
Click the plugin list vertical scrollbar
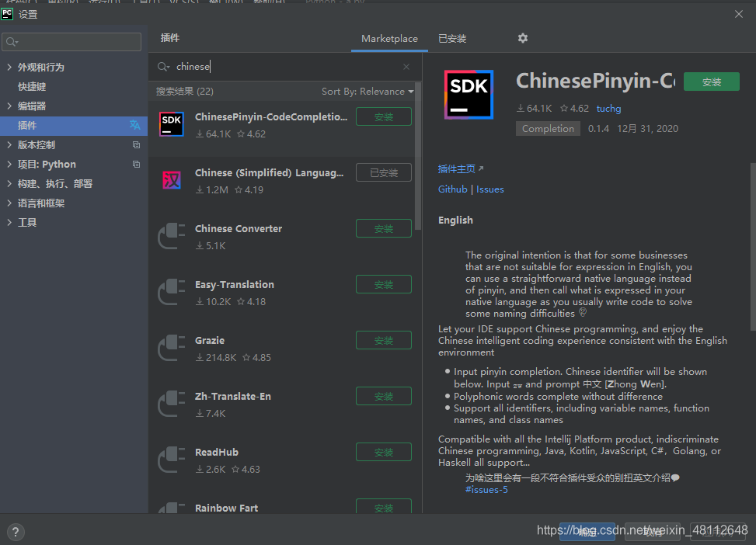[419, 157]
